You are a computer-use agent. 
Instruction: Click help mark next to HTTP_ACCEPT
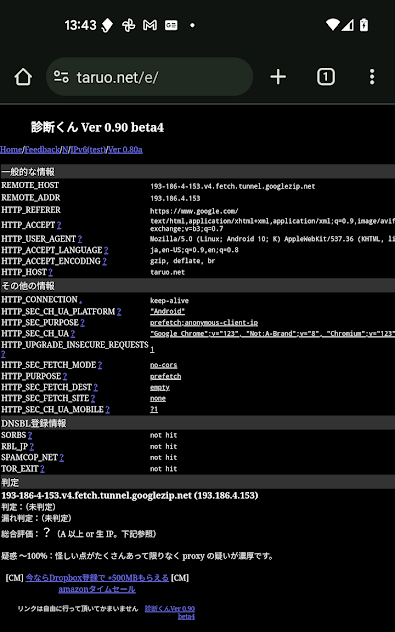pos(59,225)
